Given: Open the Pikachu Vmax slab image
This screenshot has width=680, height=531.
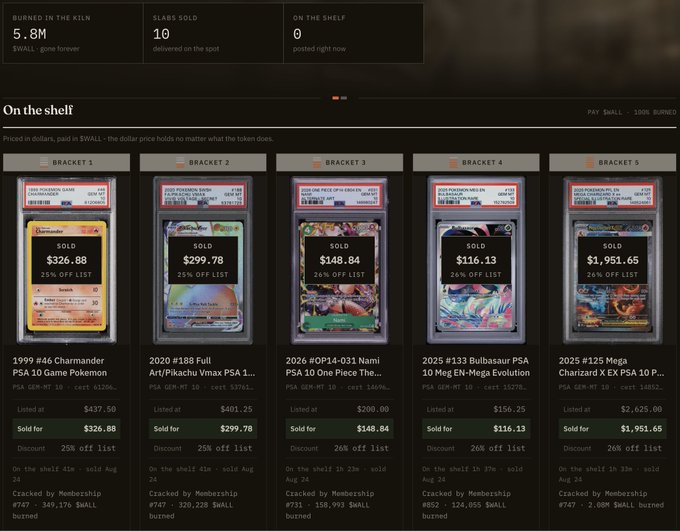Looking at the screenshot, I should click(x=203, y=259).
